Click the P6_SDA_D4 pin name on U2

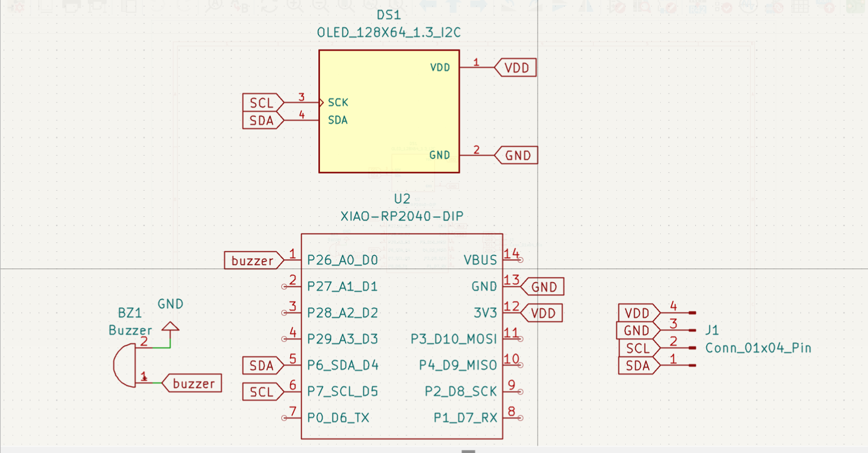click(343, 365)
